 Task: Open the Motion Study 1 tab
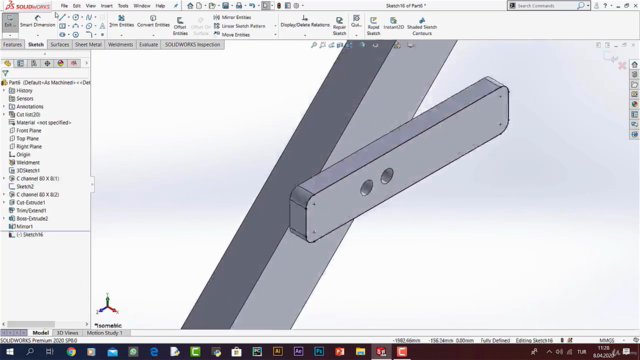(x=104, y=333)
